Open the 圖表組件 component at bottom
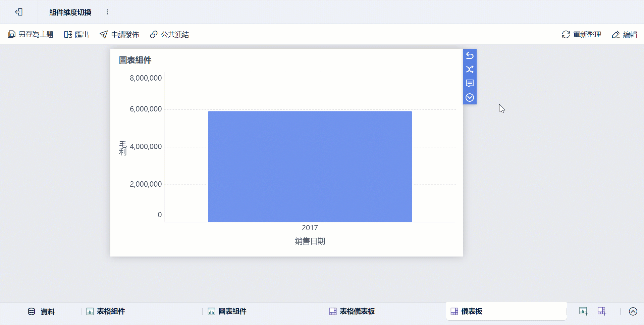 [x=227, y=311]
